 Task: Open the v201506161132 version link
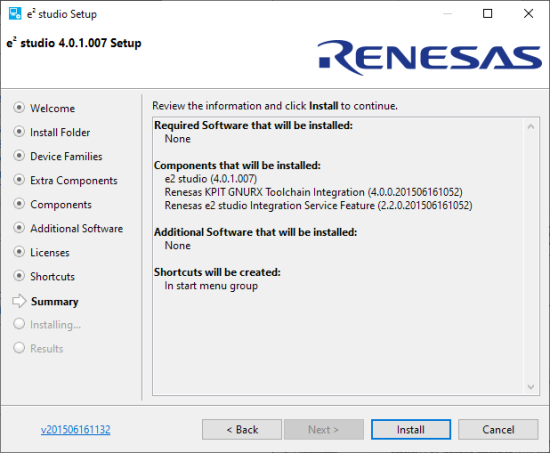point(75,429)
